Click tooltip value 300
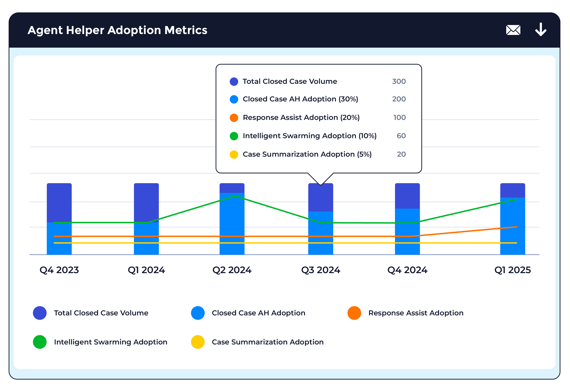The image size is (570, 392). (x=399, y=81)
